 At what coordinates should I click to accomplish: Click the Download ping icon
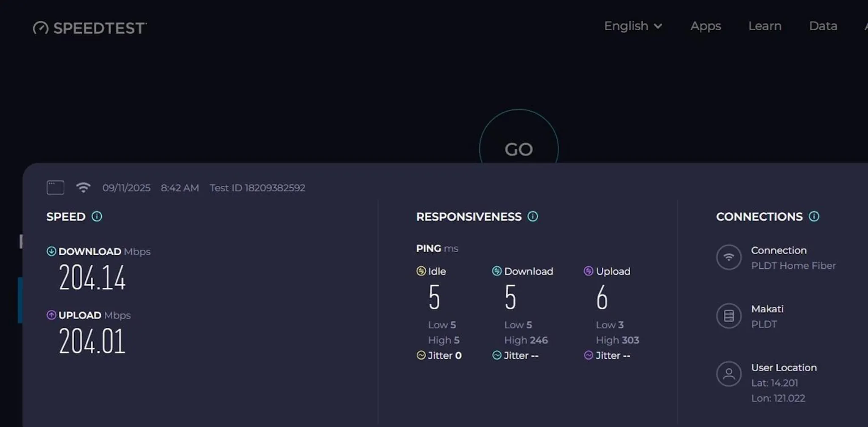pos(496,271)
